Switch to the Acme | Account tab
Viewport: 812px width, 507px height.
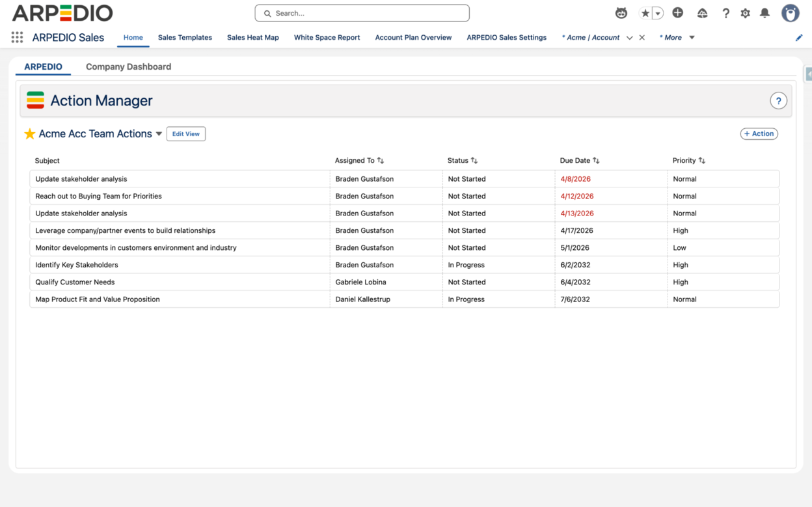click(591, 38)
